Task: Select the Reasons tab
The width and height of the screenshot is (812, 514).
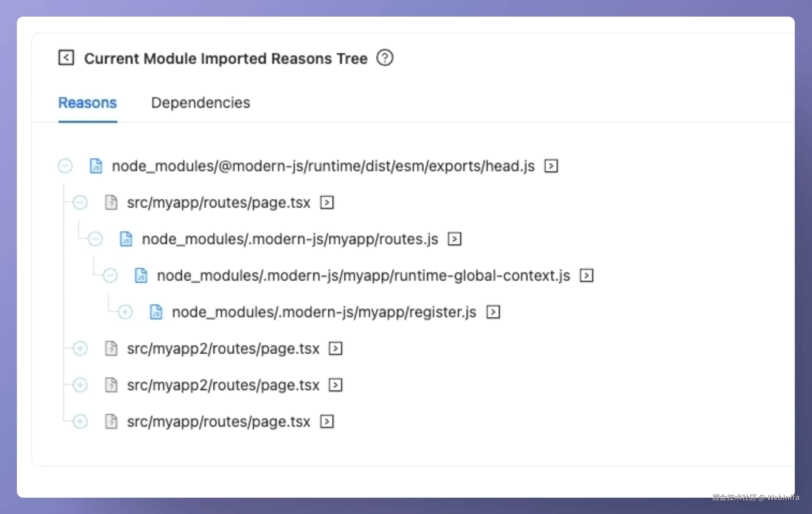Action: pos(87,103)
